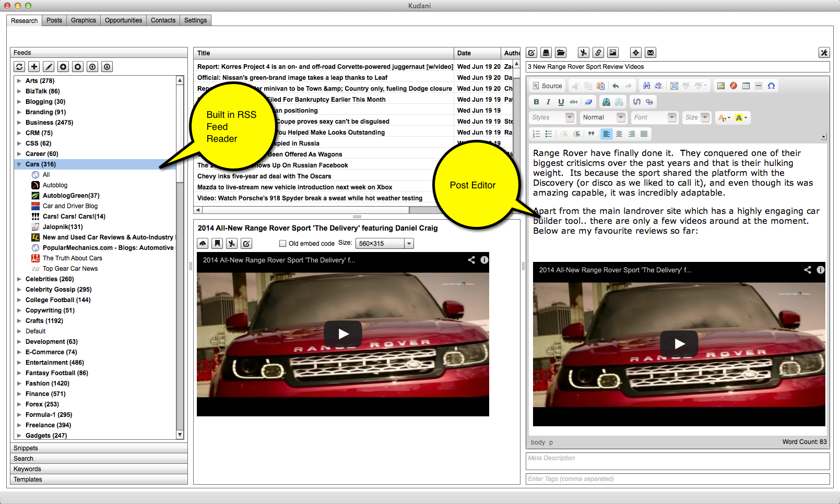Click the scissors snippet icon above post title

pyautogui.click(x=584, y=53)
